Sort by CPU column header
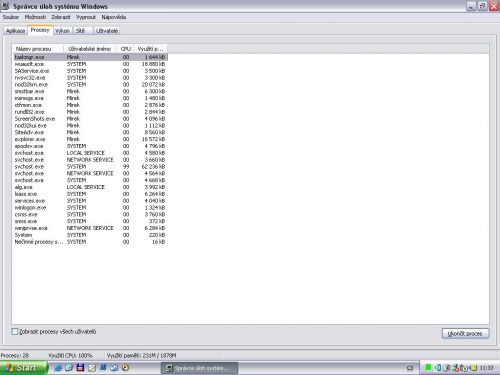 coord(125,49)
